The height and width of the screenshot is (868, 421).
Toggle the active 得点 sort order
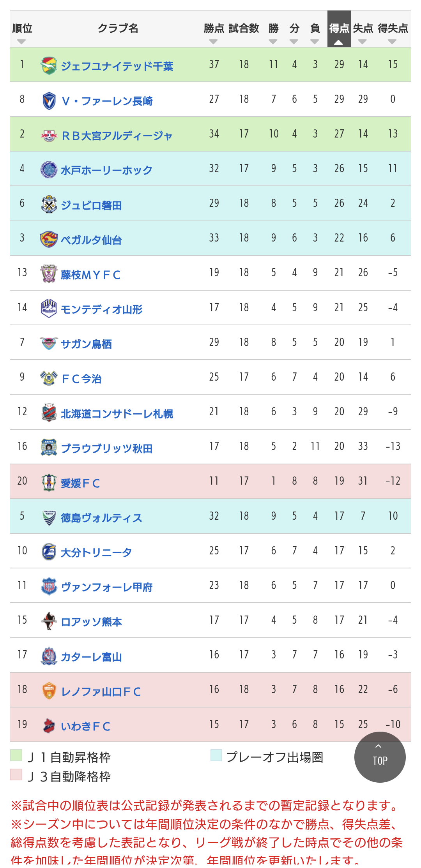[339, 29]
